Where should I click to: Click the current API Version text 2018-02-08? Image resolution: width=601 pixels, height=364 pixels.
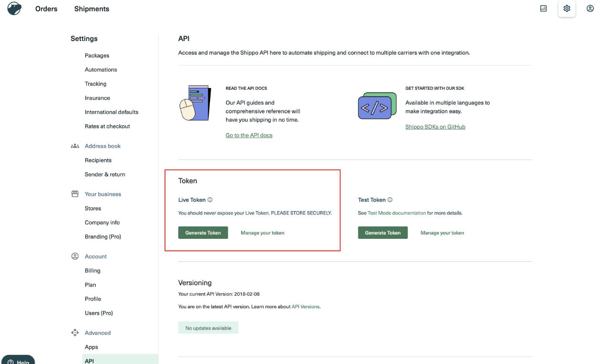tap(247, 294)
